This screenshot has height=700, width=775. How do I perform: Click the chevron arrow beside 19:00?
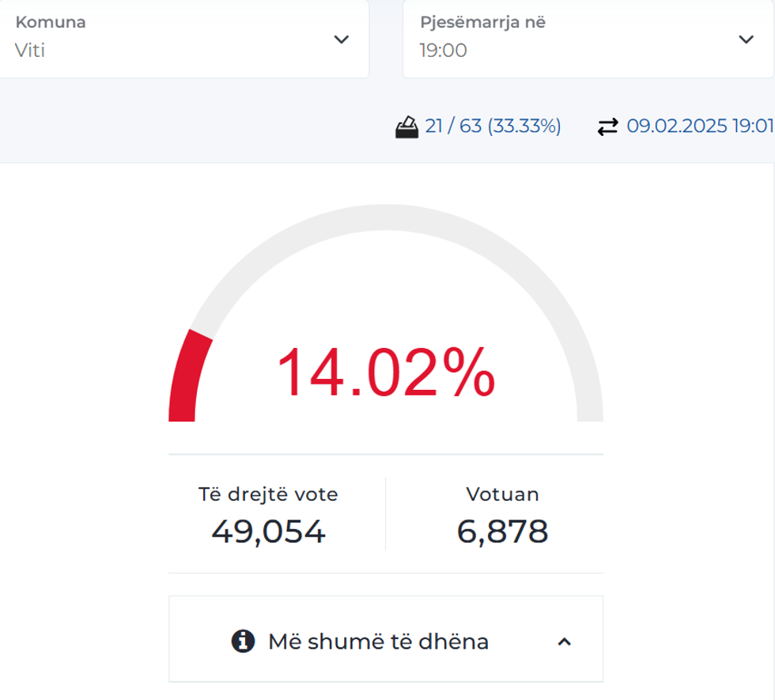pos(745,40)
